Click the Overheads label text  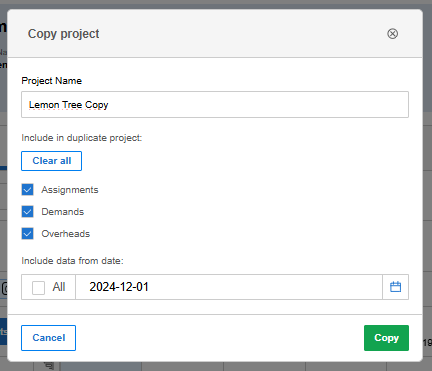coord(66,234)
